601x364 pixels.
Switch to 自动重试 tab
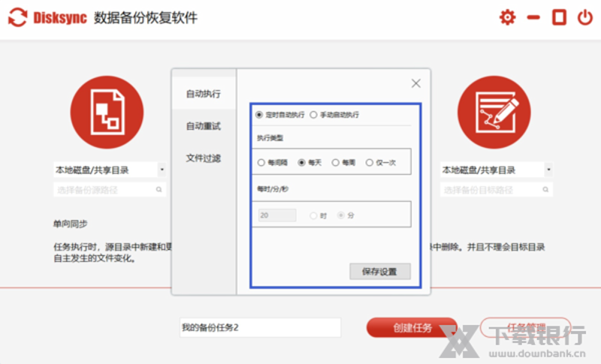[204, 126]
